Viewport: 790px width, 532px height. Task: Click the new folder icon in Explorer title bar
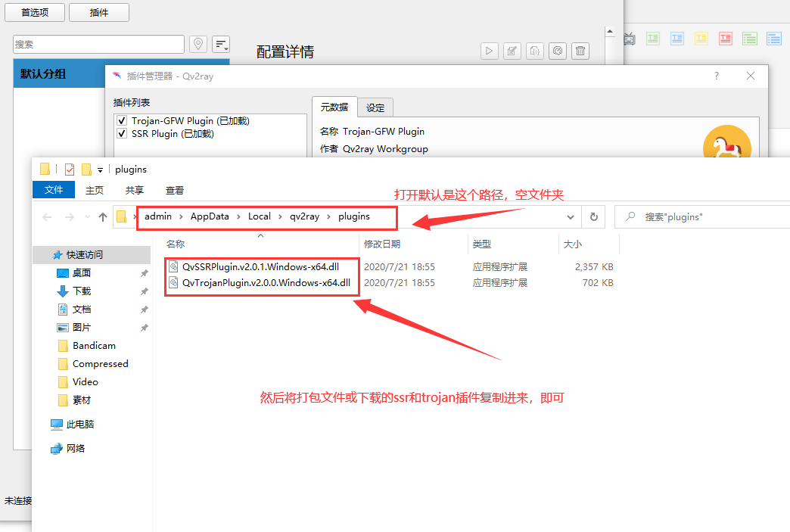click(86, 170)
